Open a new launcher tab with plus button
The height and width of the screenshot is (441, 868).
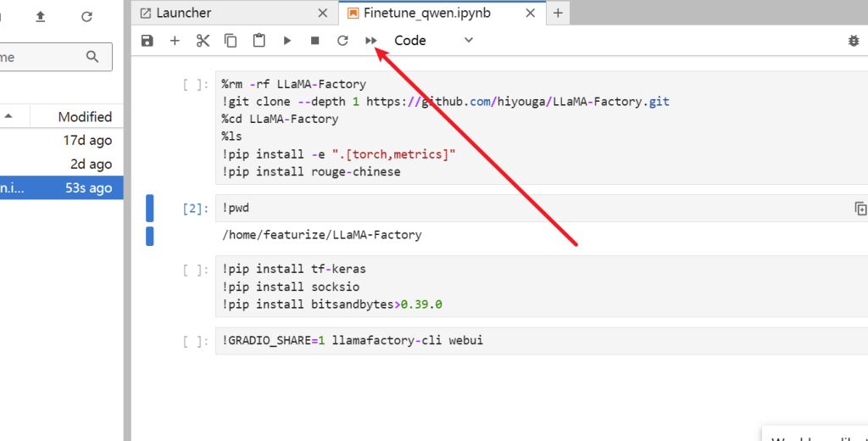pyautogui.click(x=558, y=13)
